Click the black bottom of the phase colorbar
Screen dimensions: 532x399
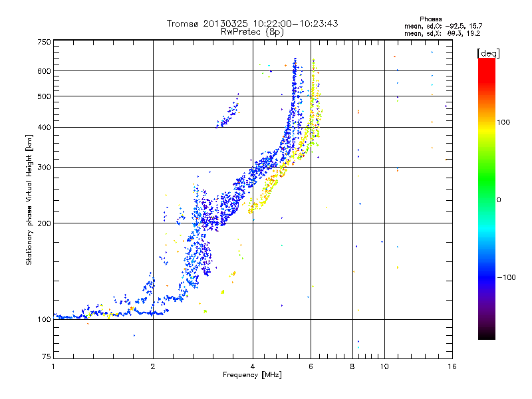(x=487, y=334)
